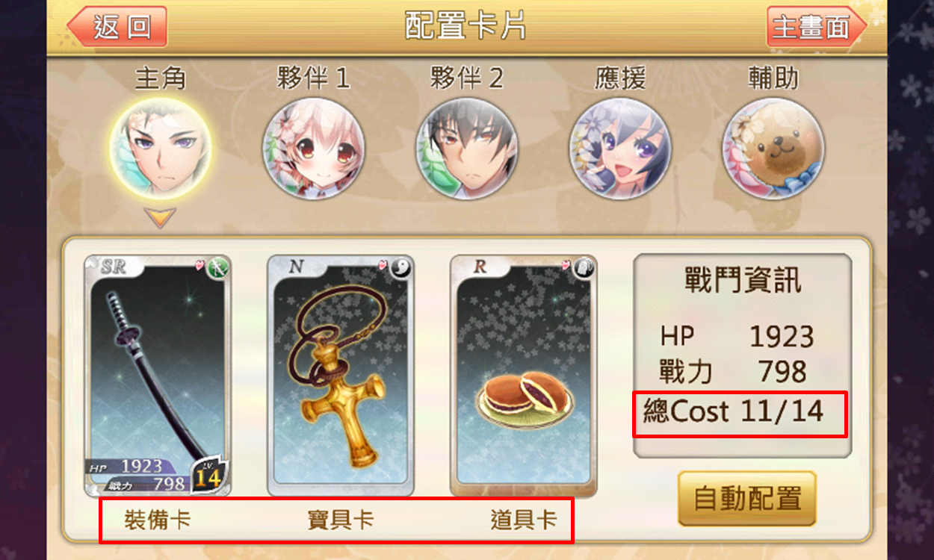Open the R dorayaki item card
This screenshot has width=934, height=560.
(x=524, y=376)
